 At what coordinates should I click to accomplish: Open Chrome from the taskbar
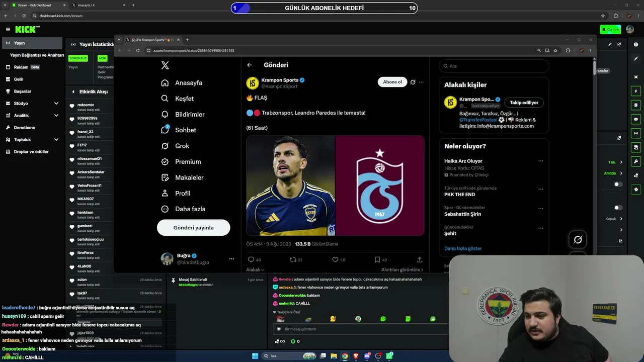coord(345,356)
